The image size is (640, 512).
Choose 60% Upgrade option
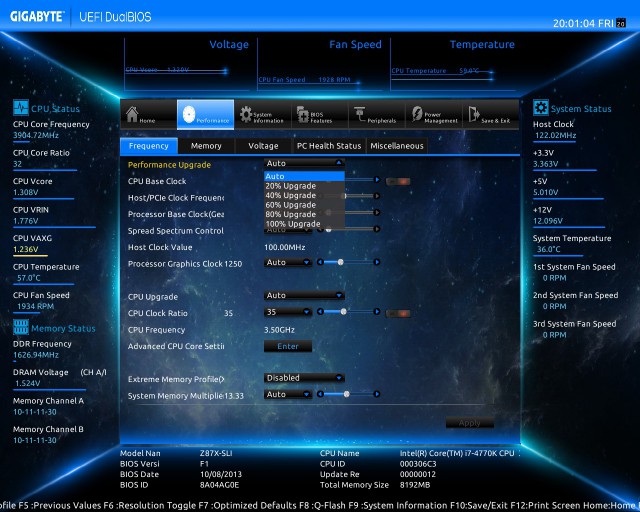pyautogui.click(x=304, y=205)
